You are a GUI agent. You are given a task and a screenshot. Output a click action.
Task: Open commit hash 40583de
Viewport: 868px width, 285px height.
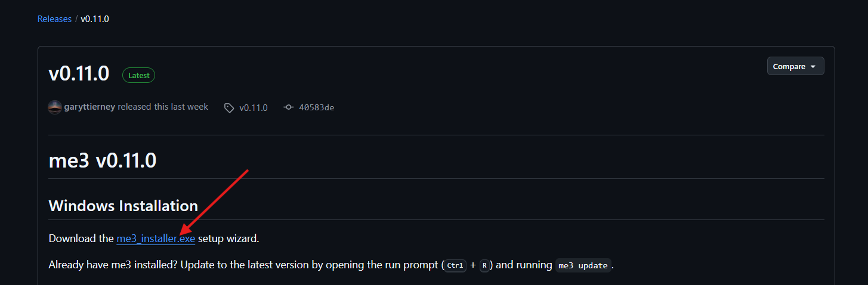(317, 108)
